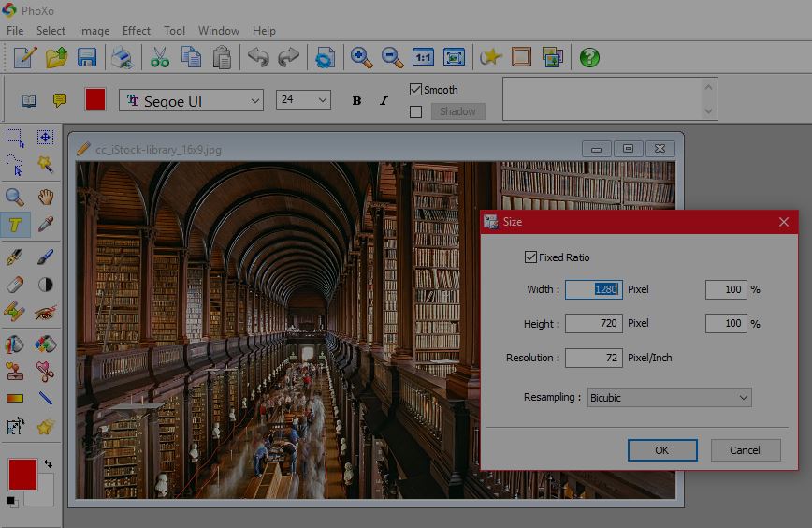Open the Effect menu
812x528 pixels.
137,31
